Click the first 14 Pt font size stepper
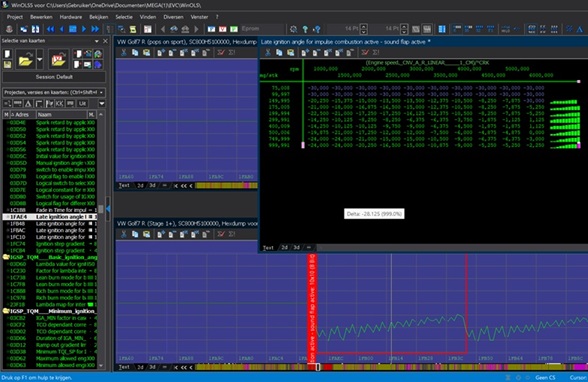This screenshot has width=588, height=382. (x=364, y=29)
